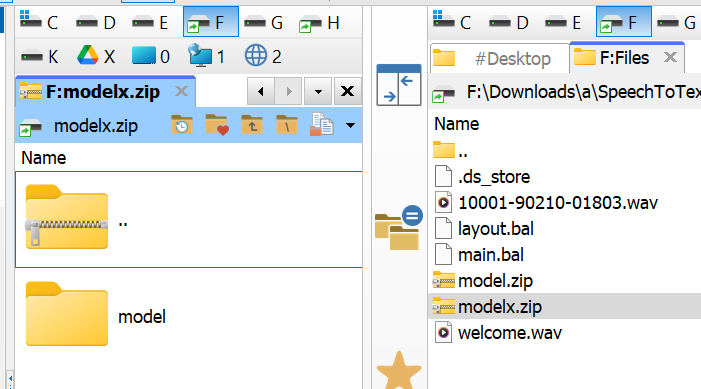701x389 pixels.
Task: Select drive E in right panel
Action: (x=564, y=22)
